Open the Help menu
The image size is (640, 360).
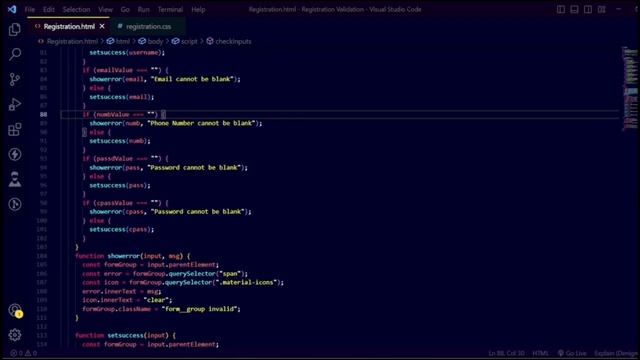198,9
